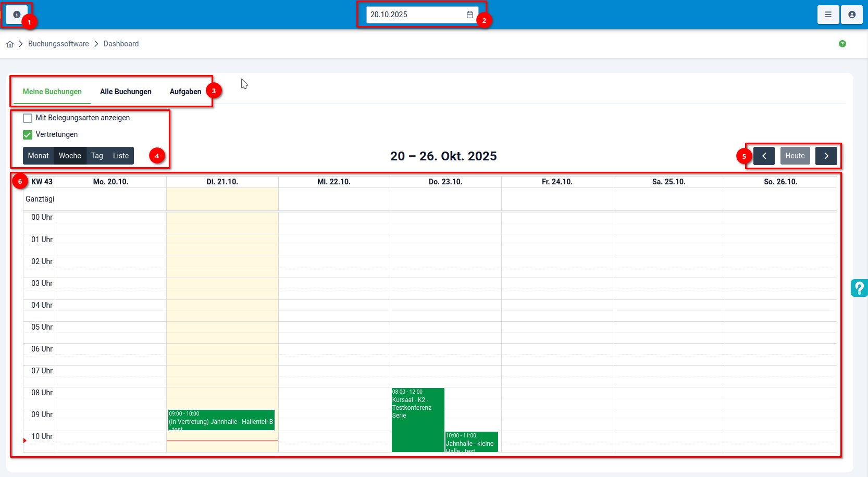Open the user account menu

pyautogui.click(x=851, y=14)
